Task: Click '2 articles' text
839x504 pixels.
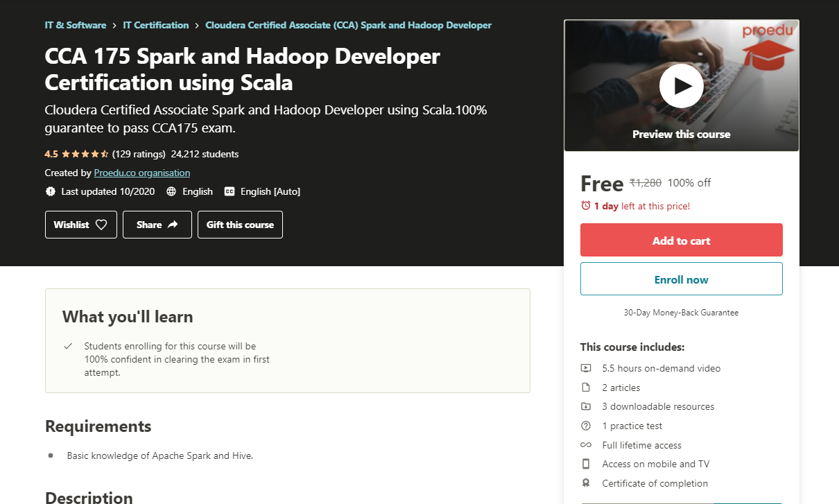Action: [621, 388]
